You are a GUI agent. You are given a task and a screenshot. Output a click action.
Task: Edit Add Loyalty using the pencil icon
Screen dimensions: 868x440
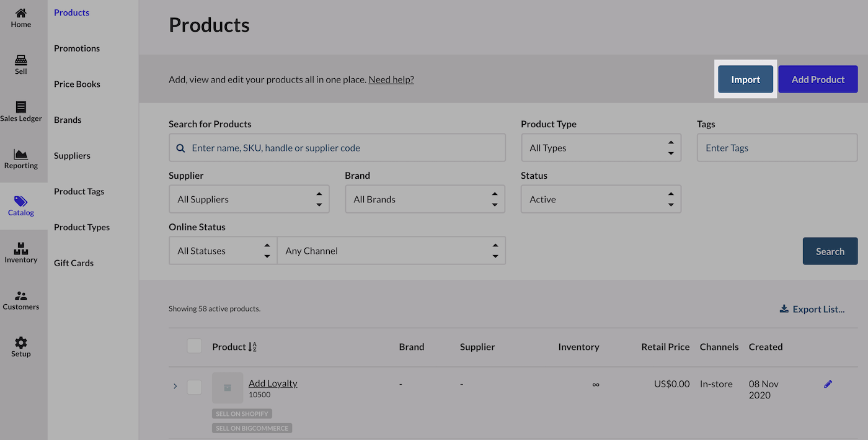click(x=828, y=384)
